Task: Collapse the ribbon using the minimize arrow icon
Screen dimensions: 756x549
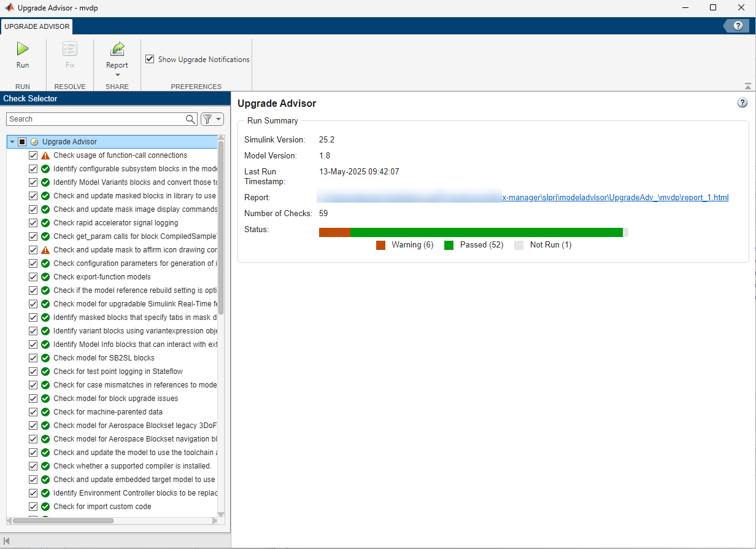Action: pos(747,86)
